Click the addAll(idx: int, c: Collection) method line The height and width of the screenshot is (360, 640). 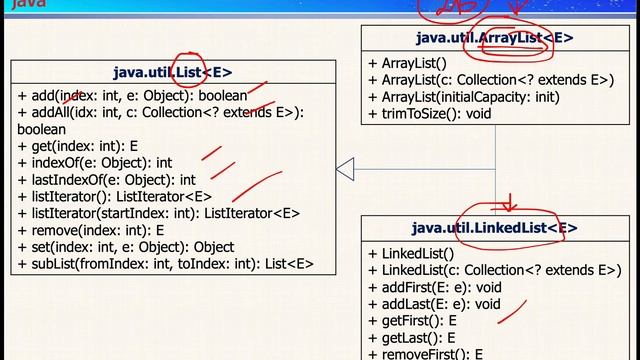161,120
